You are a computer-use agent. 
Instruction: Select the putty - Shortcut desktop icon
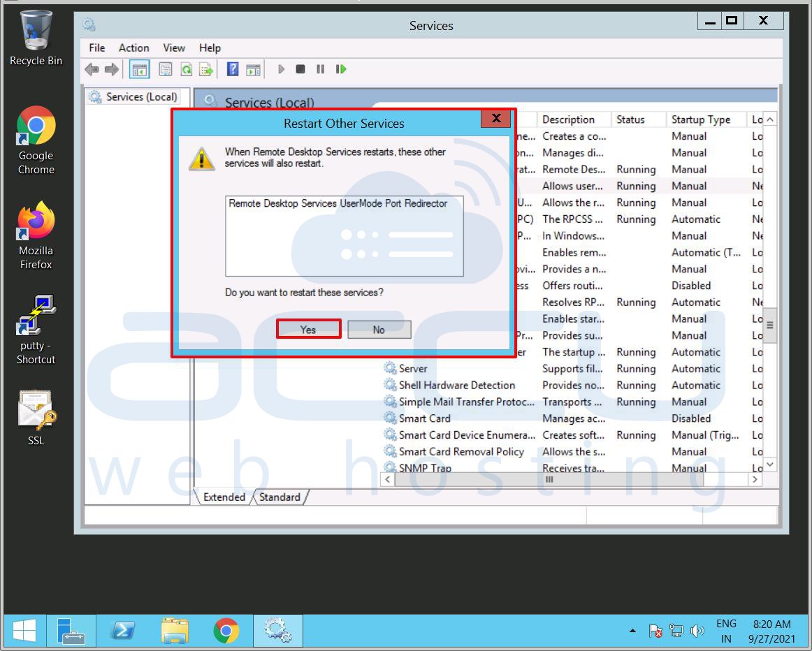point(36,330)
